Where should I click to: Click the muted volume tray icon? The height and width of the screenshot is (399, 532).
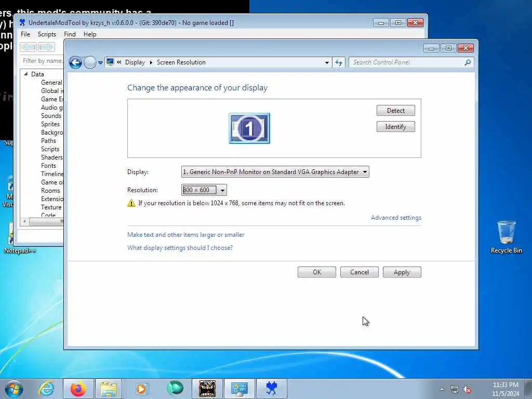pyautogui.click(x=467, y=390)
